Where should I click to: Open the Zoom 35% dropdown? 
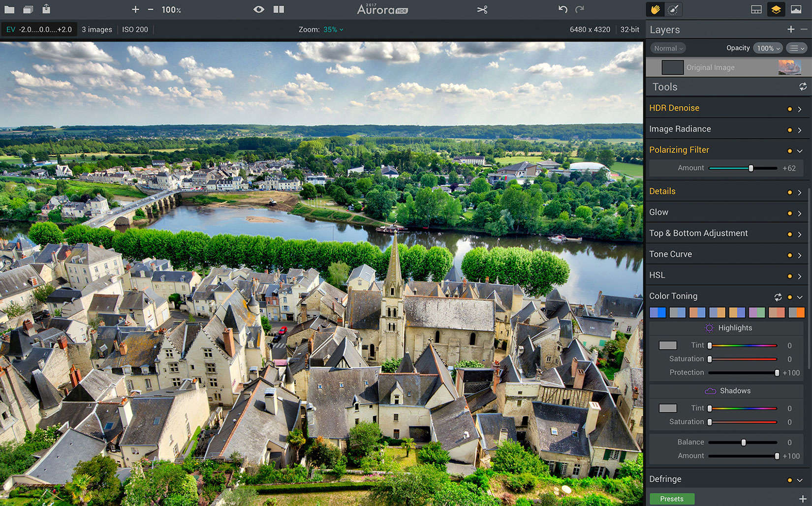[x=334, y=30]
